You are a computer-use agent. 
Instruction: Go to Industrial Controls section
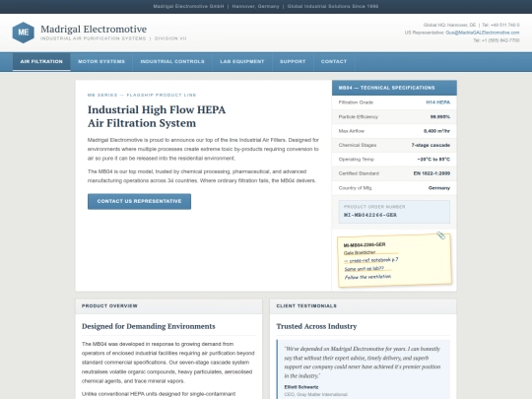point(172,61)
